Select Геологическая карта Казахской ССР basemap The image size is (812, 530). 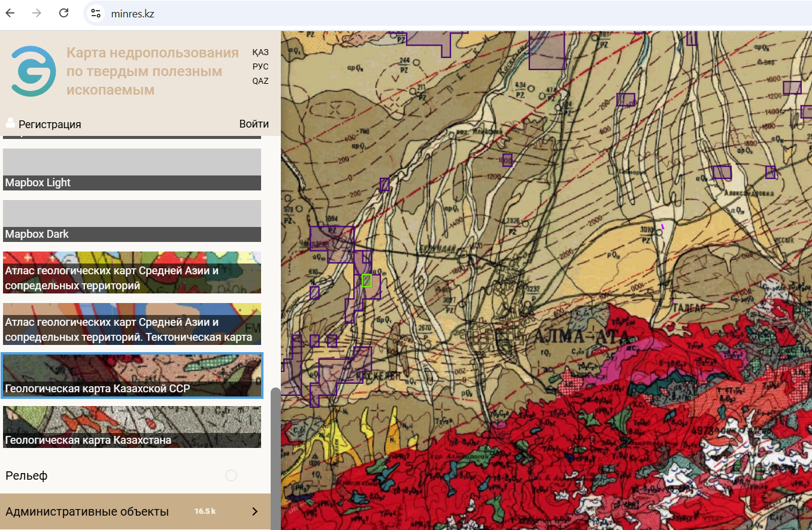tap(132, 375)
